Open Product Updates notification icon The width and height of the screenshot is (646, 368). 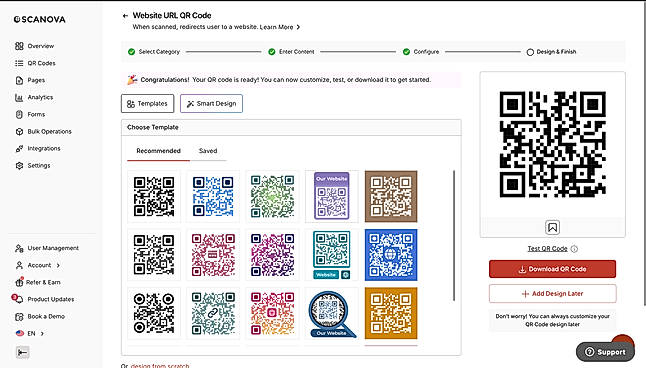pos(18,299)
